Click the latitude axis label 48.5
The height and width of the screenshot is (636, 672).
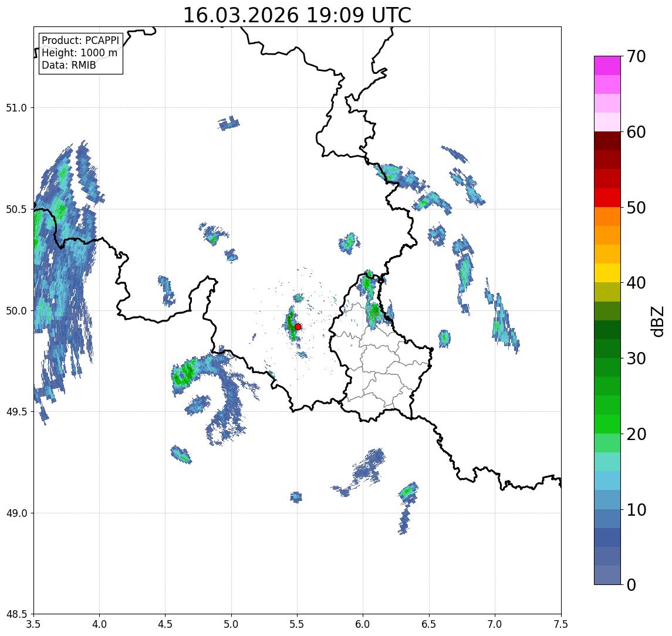point(16,614)
